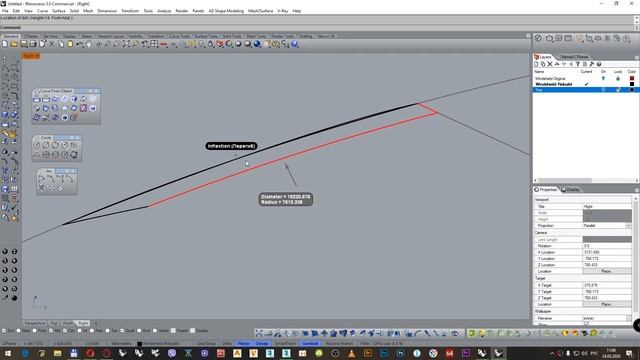Open the Curve menu
Screen dimensions: 640x360
click(42, 11)
